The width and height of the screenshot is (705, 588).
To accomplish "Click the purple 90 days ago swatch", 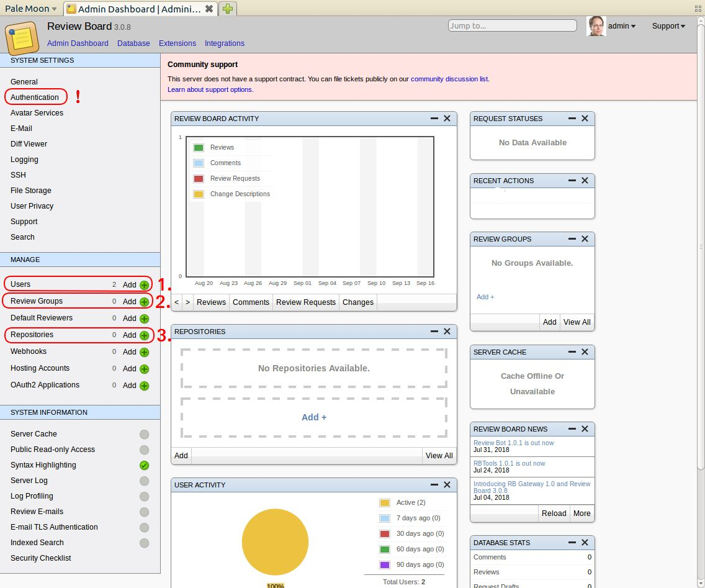I will [384, 564].
